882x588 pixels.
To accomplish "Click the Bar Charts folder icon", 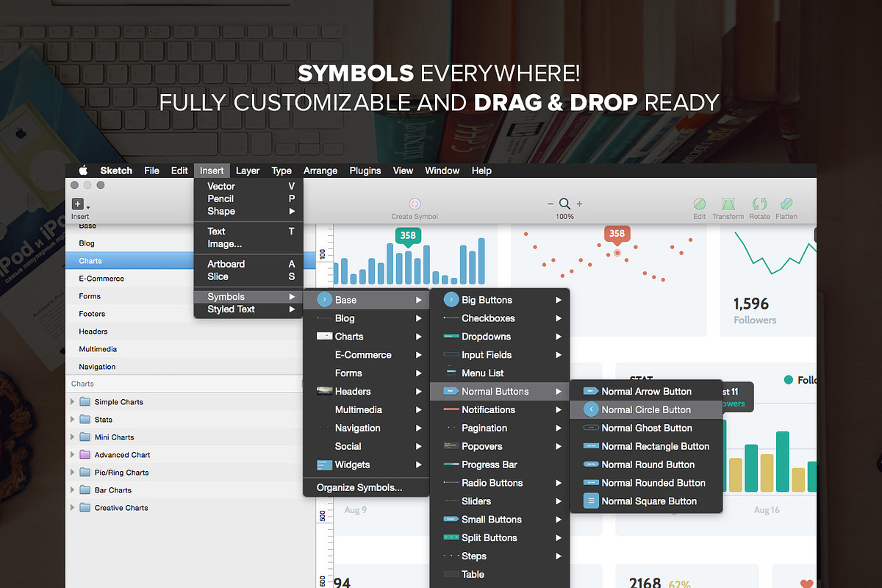I will coord(85,490).
